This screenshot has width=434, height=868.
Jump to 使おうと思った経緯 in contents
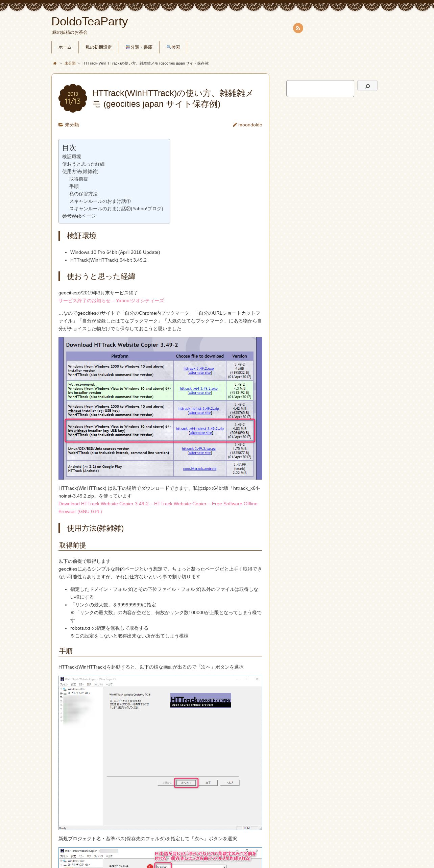click(83, 164)
